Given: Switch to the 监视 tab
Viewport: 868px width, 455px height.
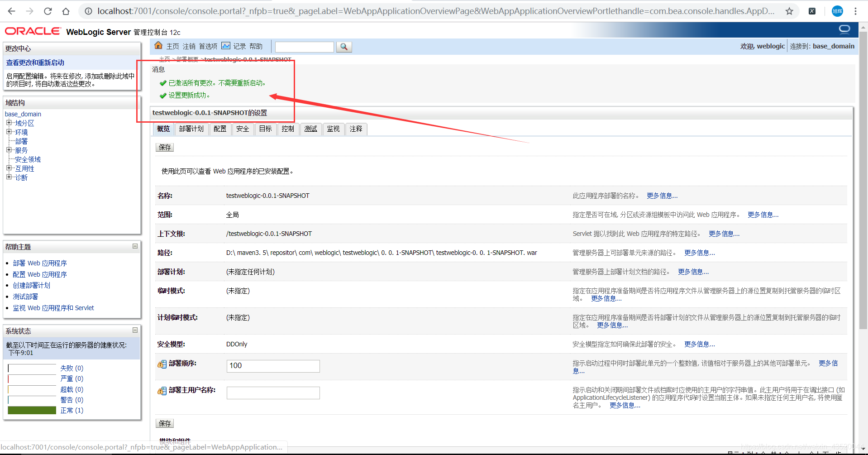Looking at the screenshot, I should [x=334, y=129].
